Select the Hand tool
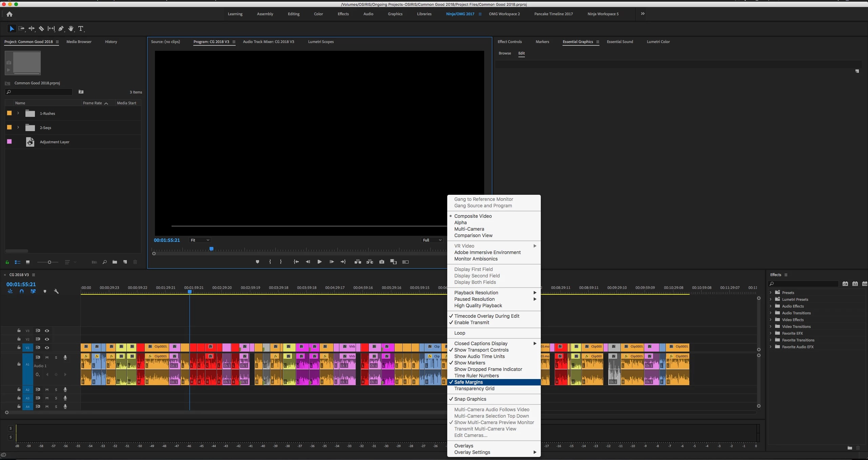 [71, 29]
